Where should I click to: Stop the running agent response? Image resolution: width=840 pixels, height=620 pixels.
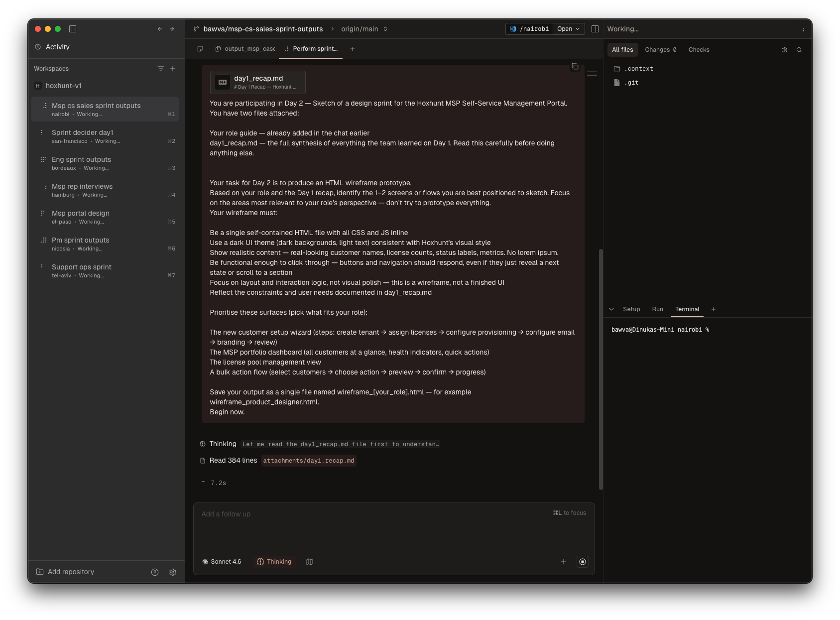pyautogui.click(x=583, y=562)
